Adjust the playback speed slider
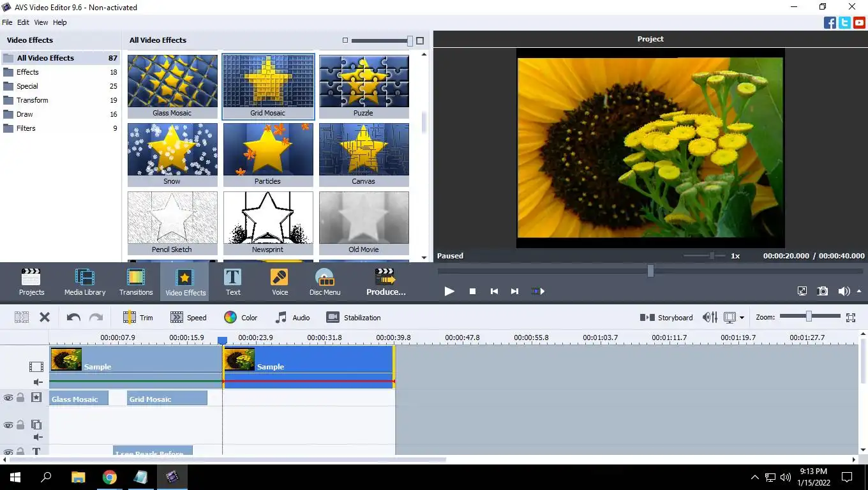 [712, 255]
